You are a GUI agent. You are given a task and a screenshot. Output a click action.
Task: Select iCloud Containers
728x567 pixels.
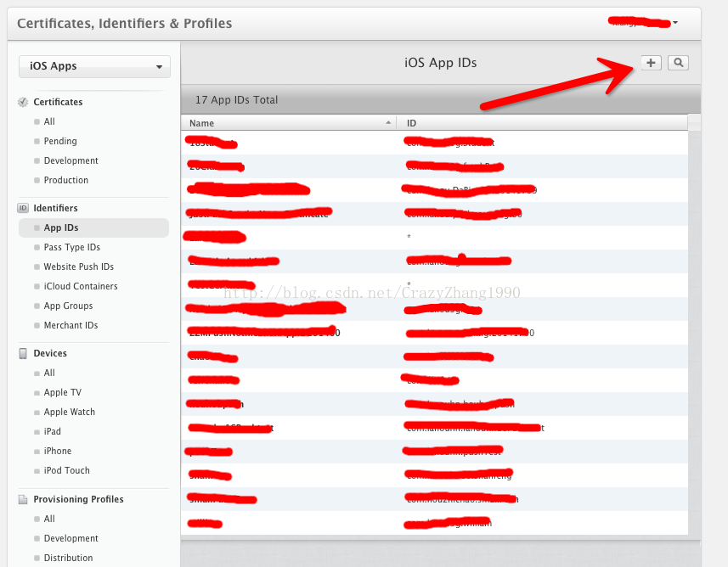tap(81, 286)
